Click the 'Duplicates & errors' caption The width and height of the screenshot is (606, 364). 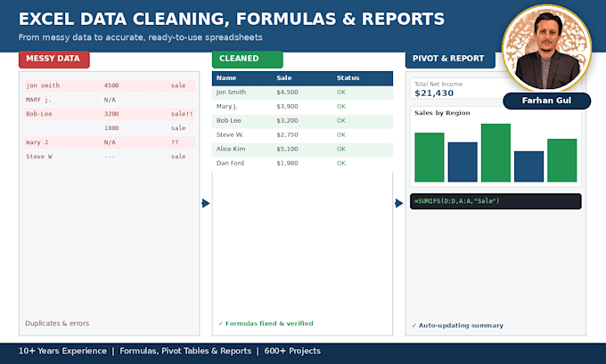coord(57,323)
